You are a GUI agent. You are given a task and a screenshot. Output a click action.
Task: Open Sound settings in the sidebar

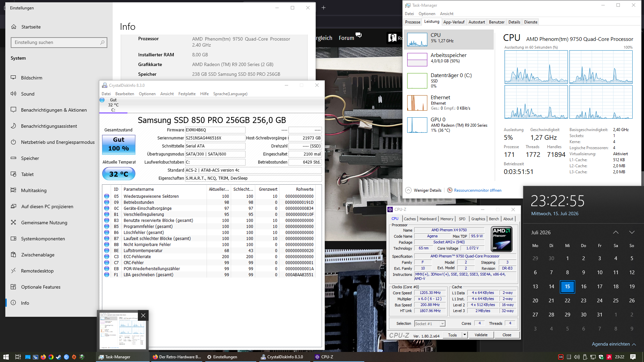(28, 94)
